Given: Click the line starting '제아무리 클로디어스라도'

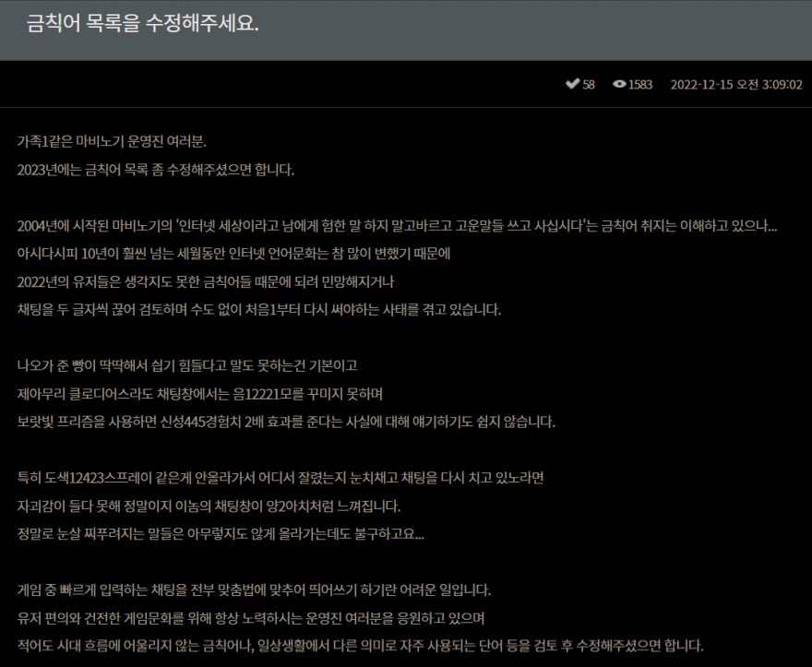Looking at the screenshot, I should [200, 394].
